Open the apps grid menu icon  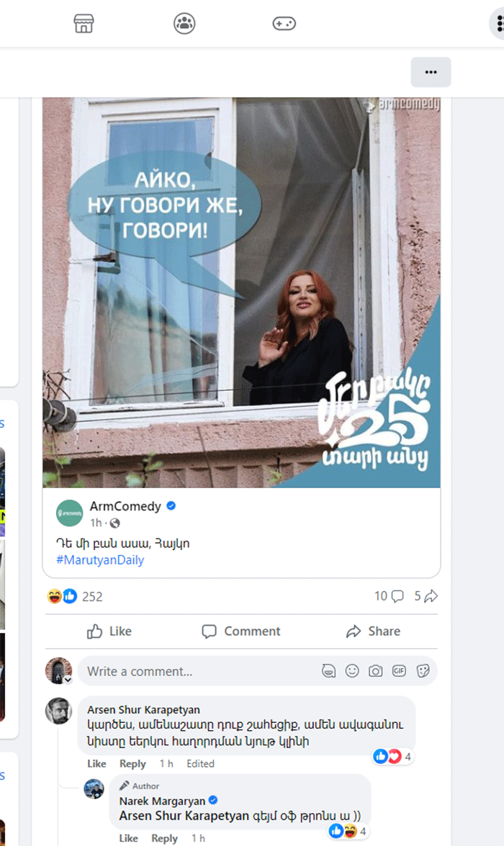499,23
